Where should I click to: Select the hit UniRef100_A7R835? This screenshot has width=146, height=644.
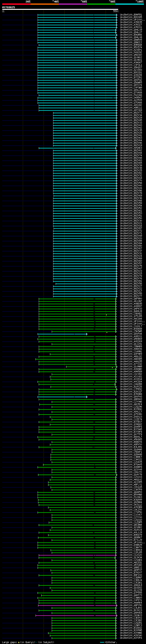click(131, 22)
